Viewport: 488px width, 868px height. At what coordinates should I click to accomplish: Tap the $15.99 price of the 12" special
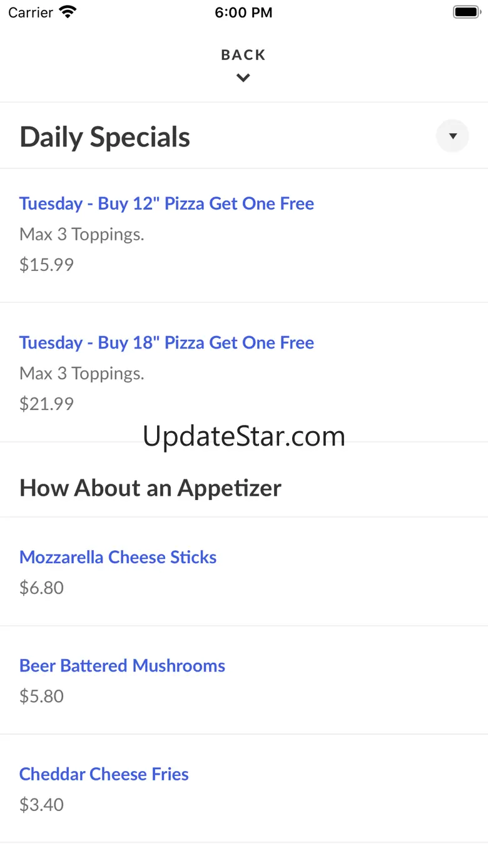[46, 265]
